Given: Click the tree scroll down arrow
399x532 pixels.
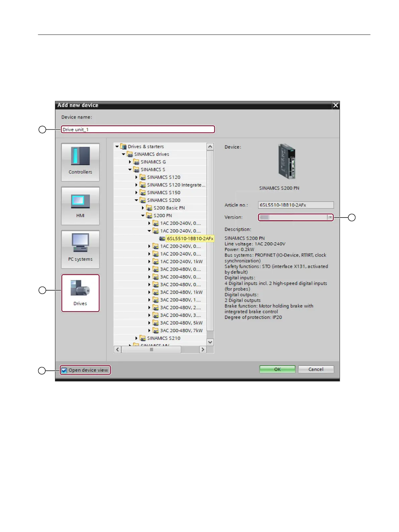Looking at the screenshot, I should (210, 342).
